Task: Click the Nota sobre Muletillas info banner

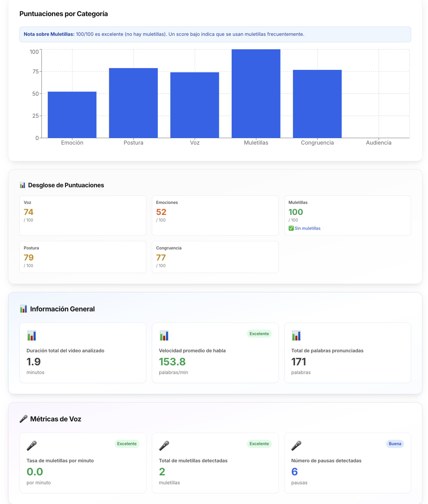Action: (x=215, y=34)
